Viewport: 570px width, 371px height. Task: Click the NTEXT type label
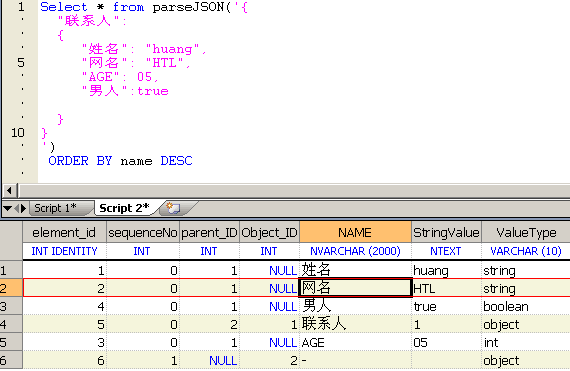coord(446,251)
